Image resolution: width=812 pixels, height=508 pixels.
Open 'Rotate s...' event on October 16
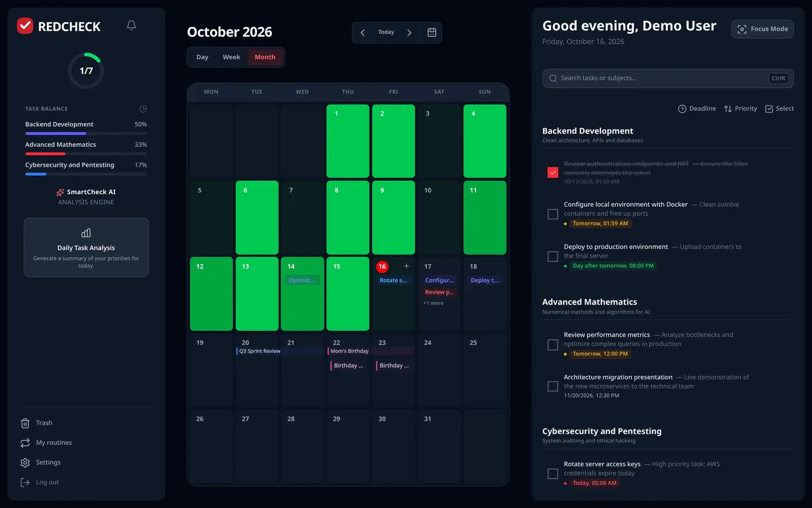(x=393, y=280)
